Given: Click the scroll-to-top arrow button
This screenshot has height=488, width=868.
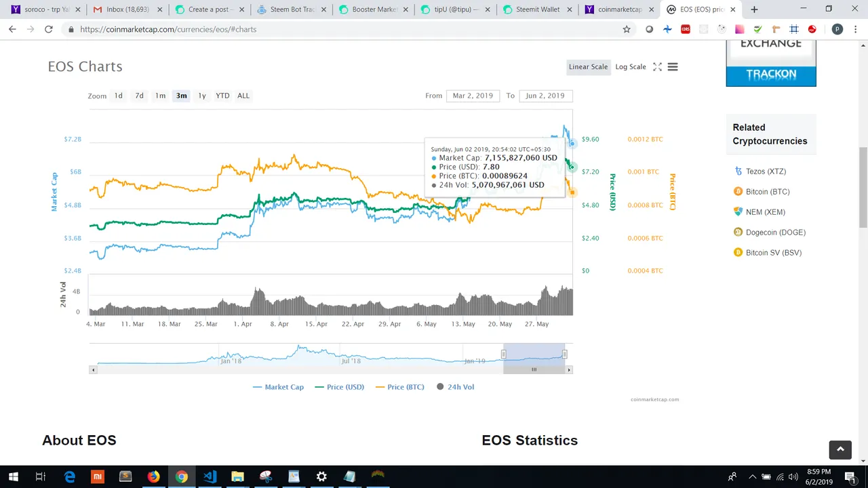Looking at the screenshot, I should [x=840, y=449].
